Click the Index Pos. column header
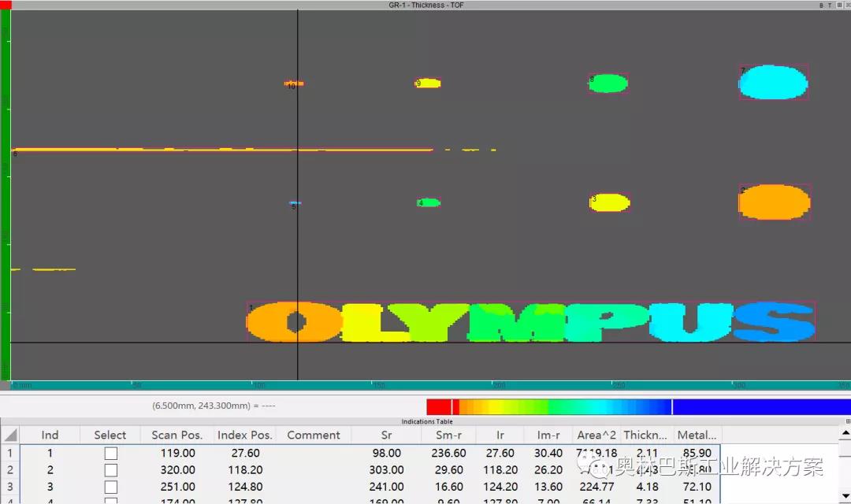851x504 pixels. click(245, 435)
